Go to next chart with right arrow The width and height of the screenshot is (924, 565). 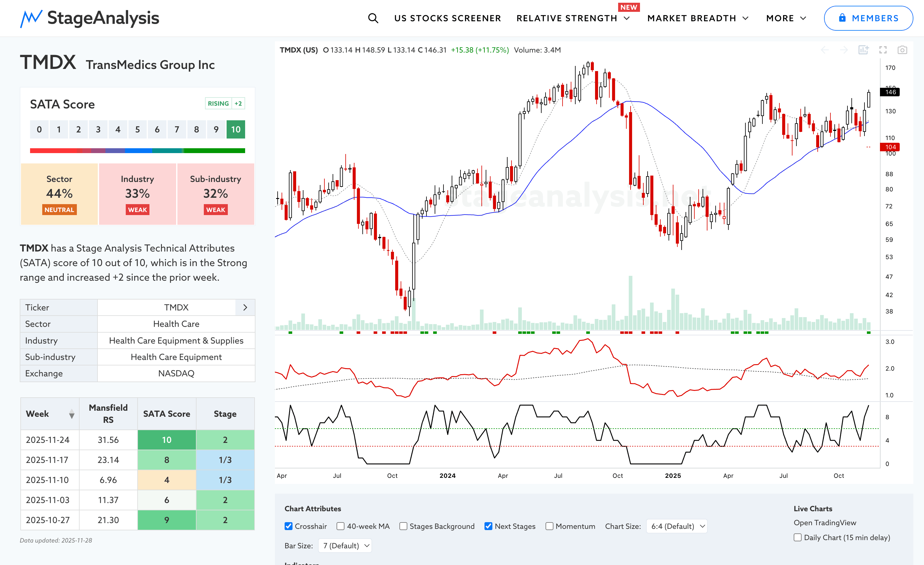click(844, 50)
